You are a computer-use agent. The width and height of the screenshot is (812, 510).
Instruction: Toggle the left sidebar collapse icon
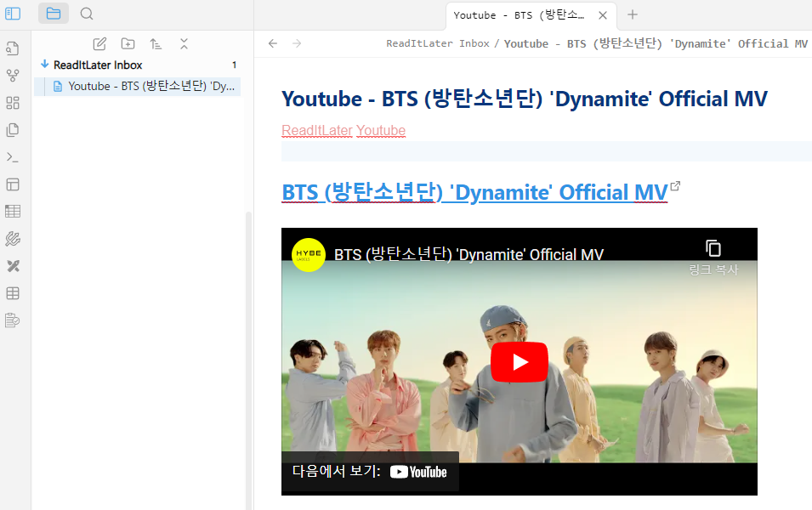coord(13,14)
